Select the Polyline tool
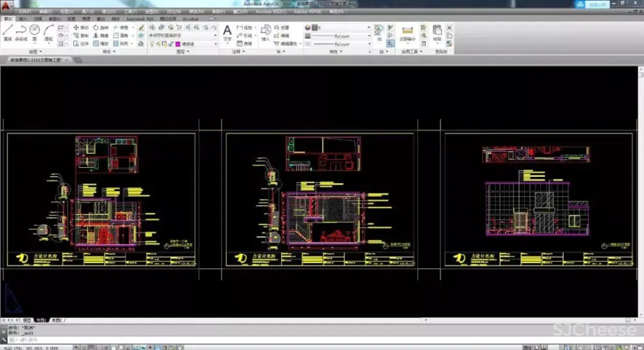This screenshot has width=644, height=350. 21,32
